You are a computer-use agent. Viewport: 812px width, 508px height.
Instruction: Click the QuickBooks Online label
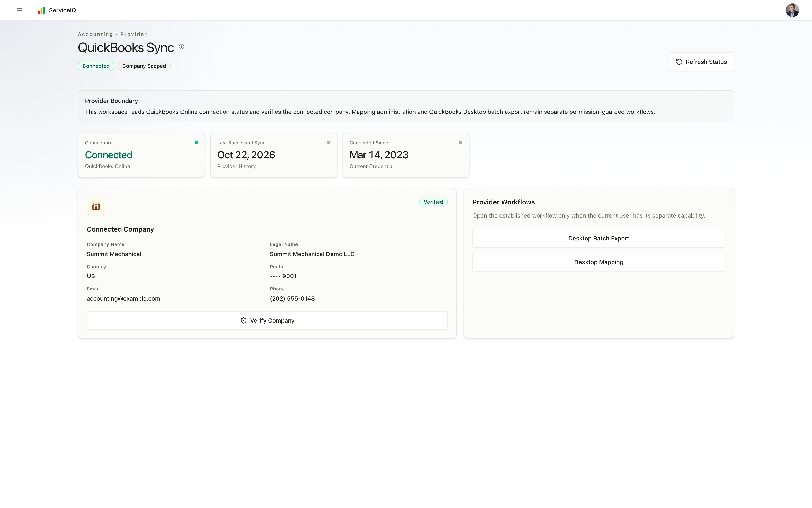tap(107, 166)
